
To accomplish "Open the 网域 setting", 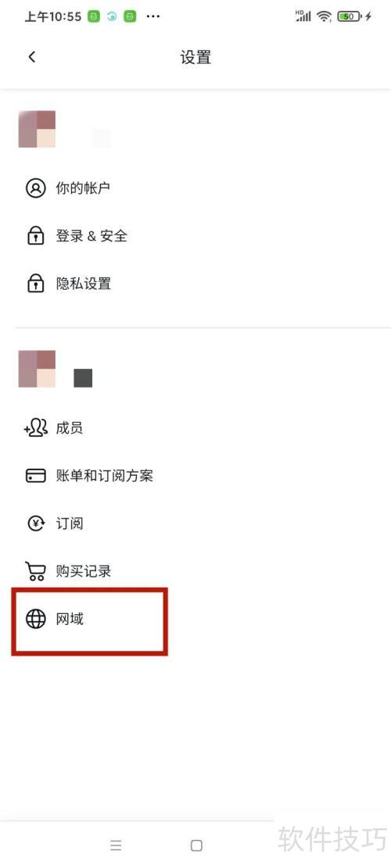I will click(195, 619).
